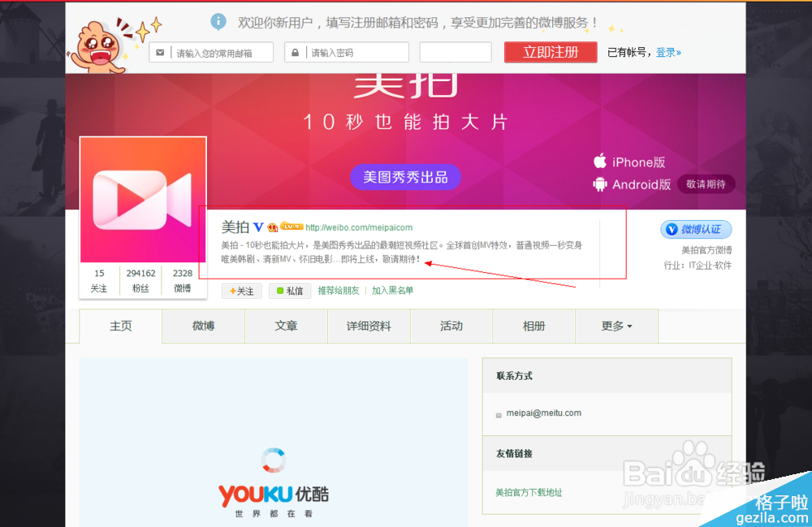Click the 美图秀秀出品 purple button

405,177
